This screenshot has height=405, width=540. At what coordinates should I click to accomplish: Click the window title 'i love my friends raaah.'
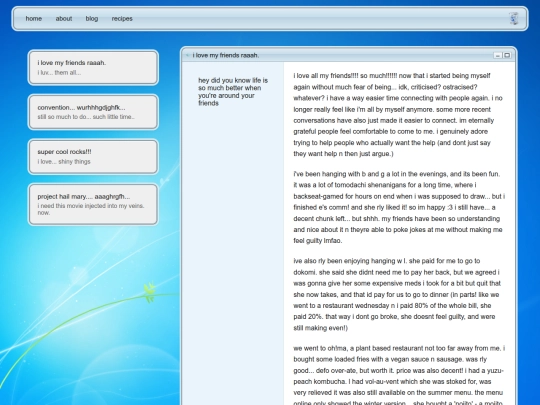(226, 55)
